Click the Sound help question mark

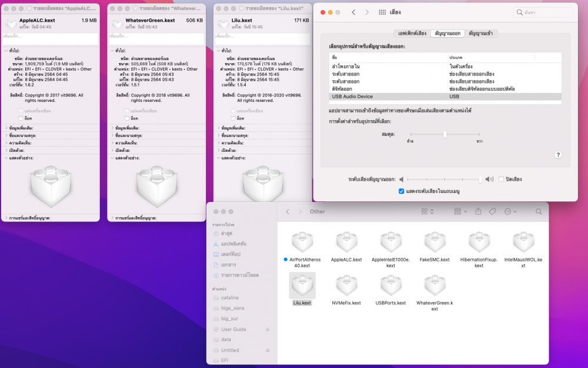pos(558,155)
